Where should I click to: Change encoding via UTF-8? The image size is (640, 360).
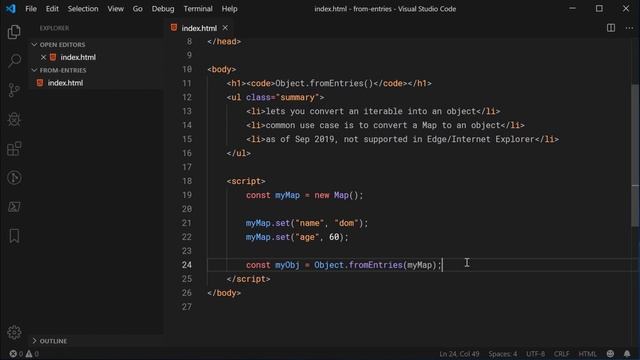coord(535,354)
